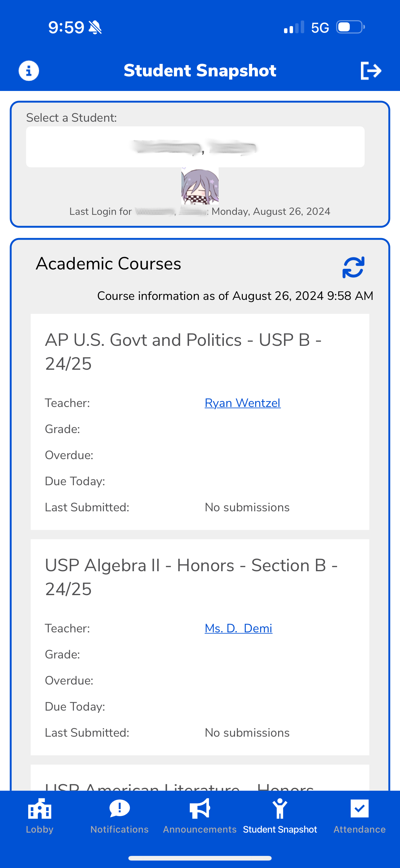Screen dimensions: 400x868
Task: Refresh the Academic Courses information
Action: (x=353, y=268)
